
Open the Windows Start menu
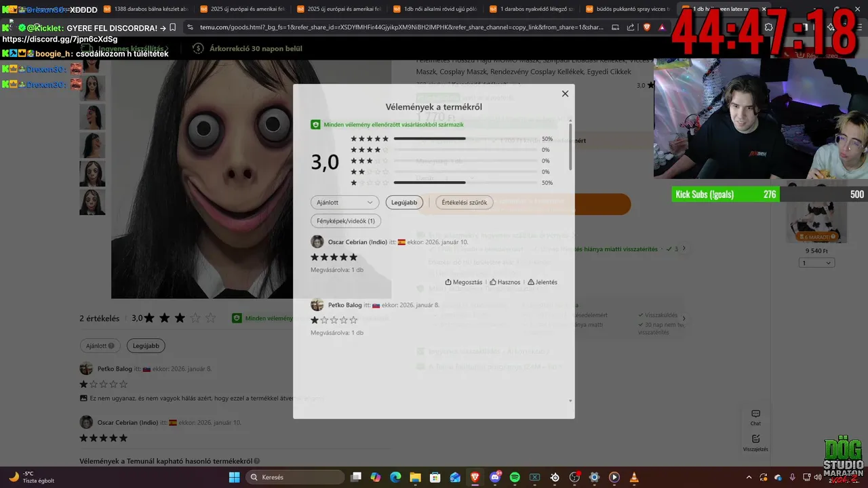click(x=234, y=477)
